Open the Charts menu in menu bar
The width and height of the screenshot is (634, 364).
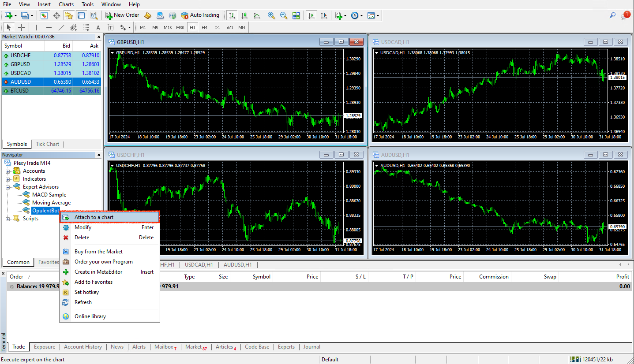click(x=66, y=4)
